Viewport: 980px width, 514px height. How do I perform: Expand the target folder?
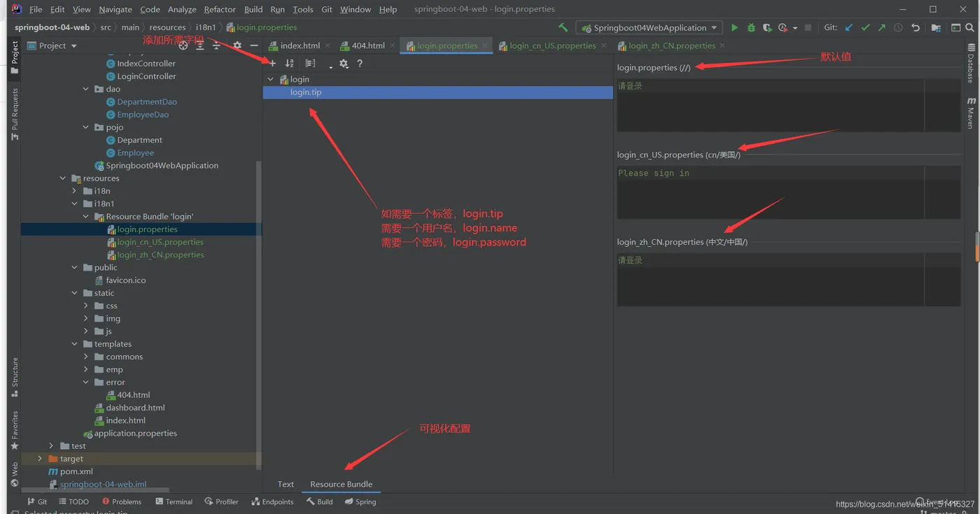point(40,459)
